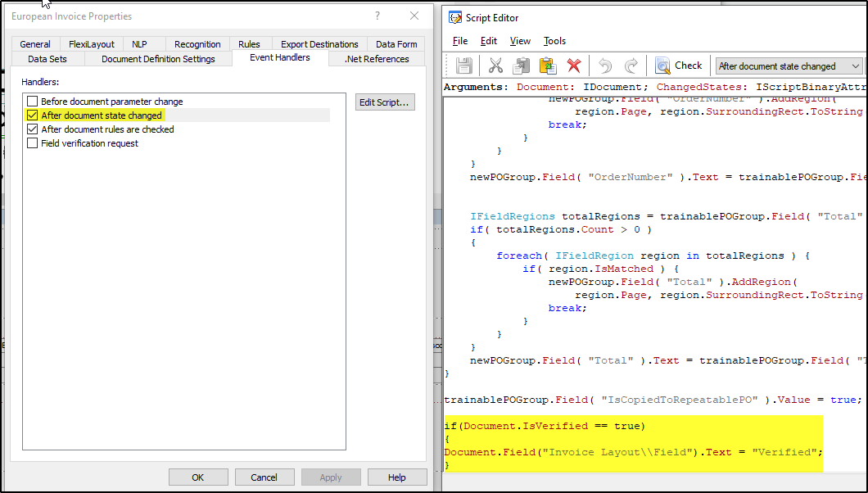
Task: Open the File menu in Script Editor
Action: tap(460, 41)
